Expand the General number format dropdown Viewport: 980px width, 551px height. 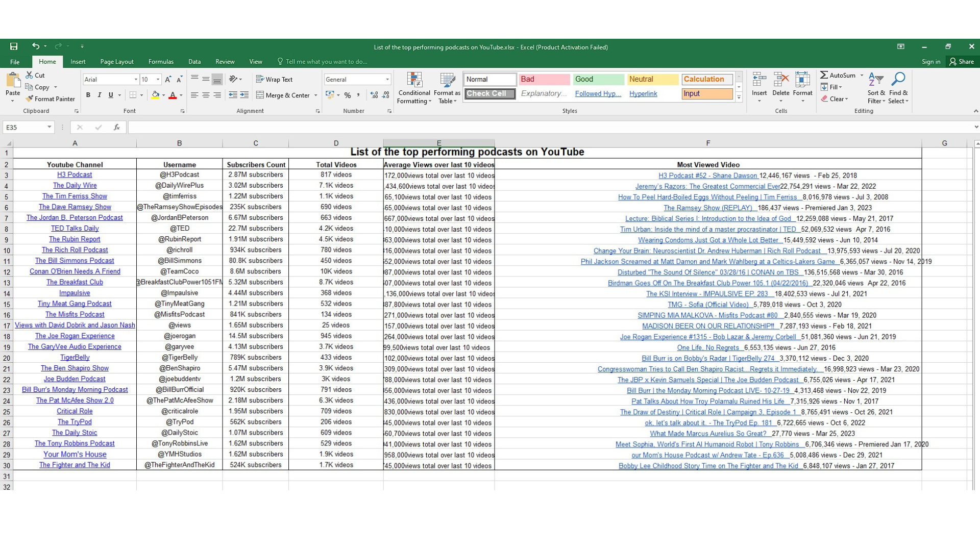[387, 80]
